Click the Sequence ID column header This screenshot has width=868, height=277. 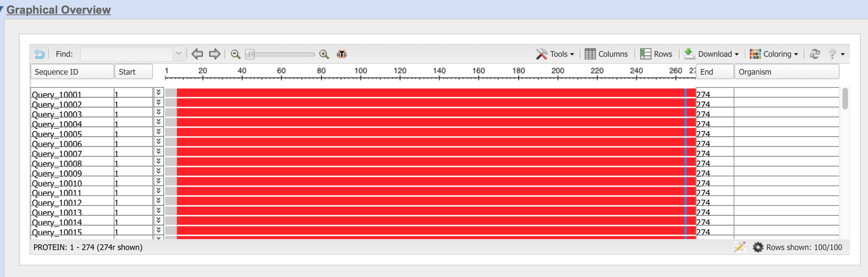click(72, 72)
